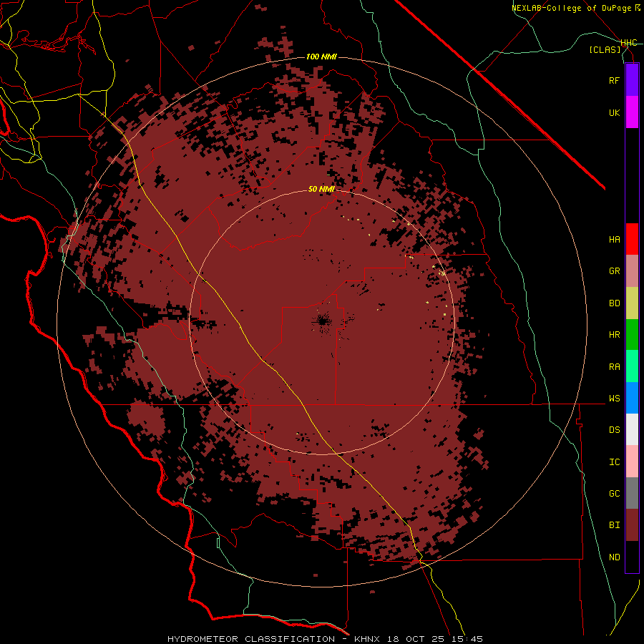This screenshot has width=644, height=644.
Task: Click the light green RA swatch
Action: [x=632, y=366]
